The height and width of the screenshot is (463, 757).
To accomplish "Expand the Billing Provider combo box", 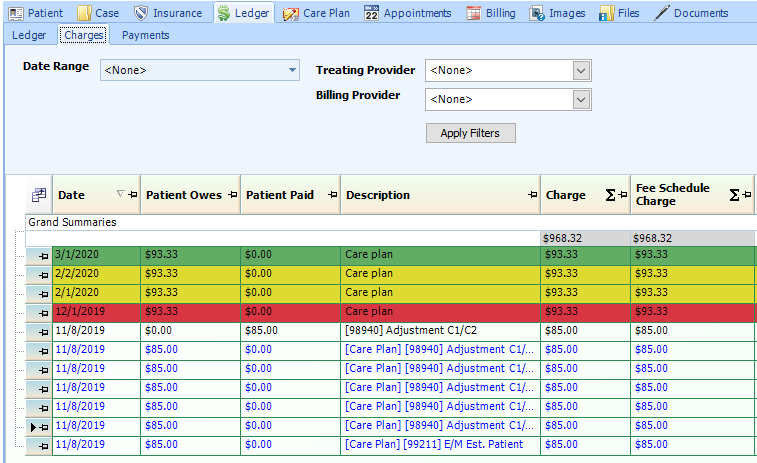I will point(581,99).
